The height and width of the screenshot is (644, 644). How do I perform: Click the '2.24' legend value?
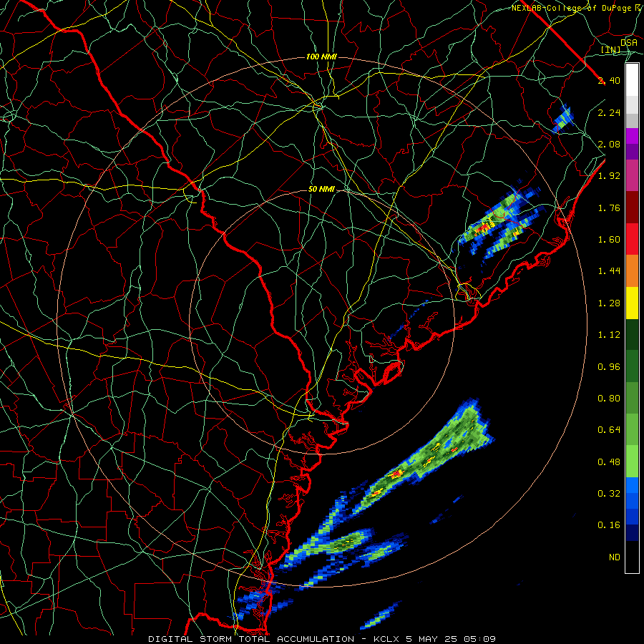[x=609, y=112]
